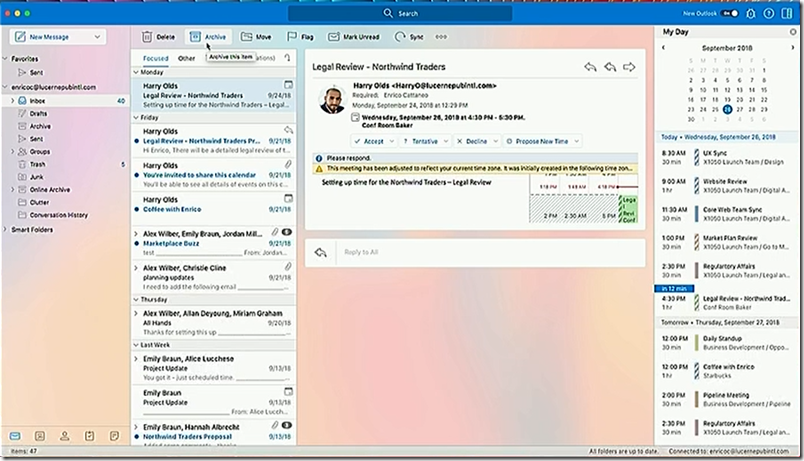804x461 pixels.
Task: Open the Move toolbar button
Action: click(256, 37)
